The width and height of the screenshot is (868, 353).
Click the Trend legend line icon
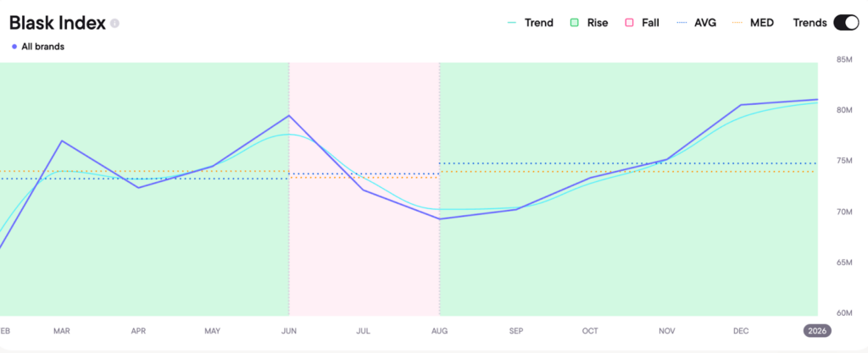(512, 23)
